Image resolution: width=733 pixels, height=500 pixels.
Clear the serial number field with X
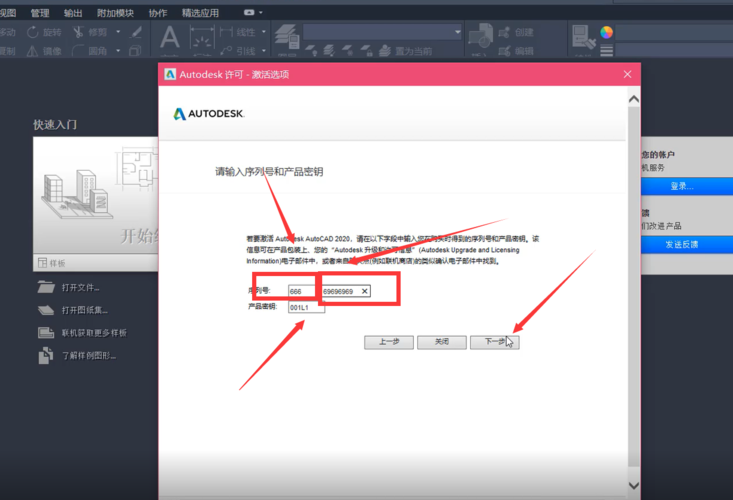pos(365,291)
